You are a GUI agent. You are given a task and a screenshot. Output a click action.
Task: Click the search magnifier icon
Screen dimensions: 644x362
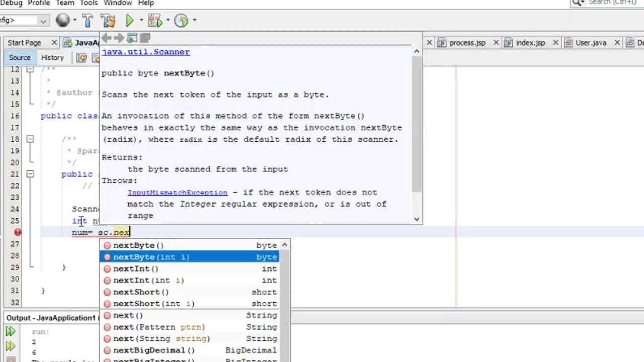[x=579, y=3]
